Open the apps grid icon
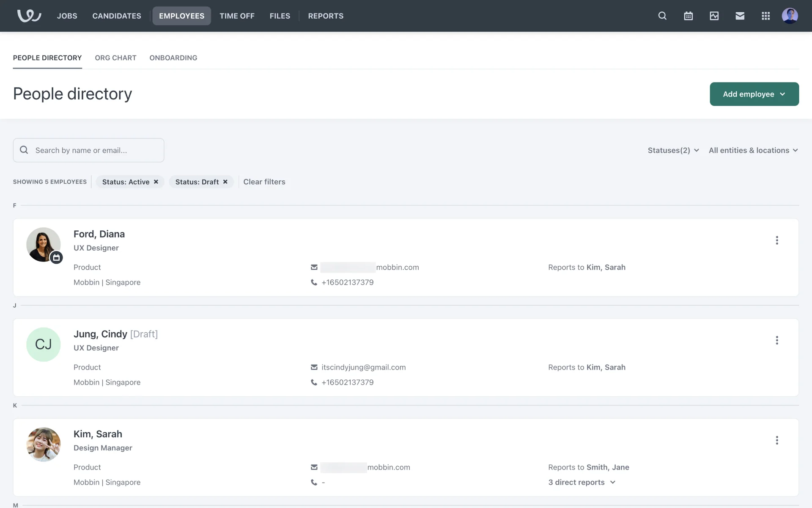This screenshot has height=508, width=812. click(x=765, y=16)
